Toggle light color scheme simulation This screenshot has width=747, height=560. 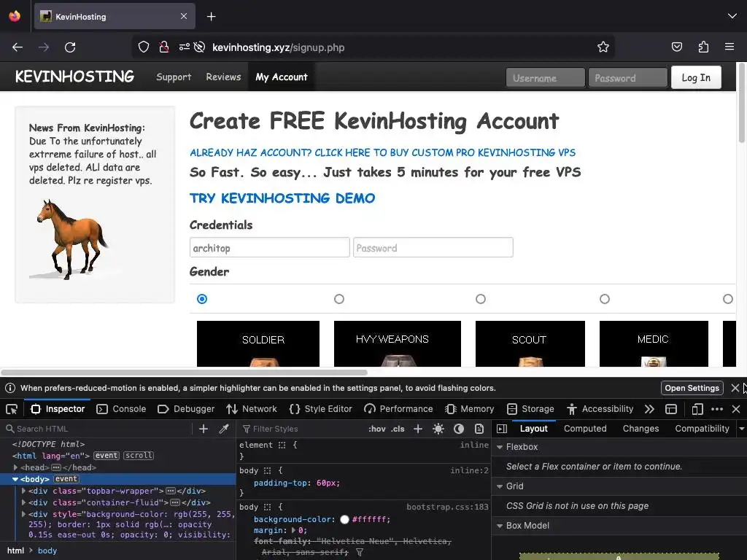pos(438,429)
